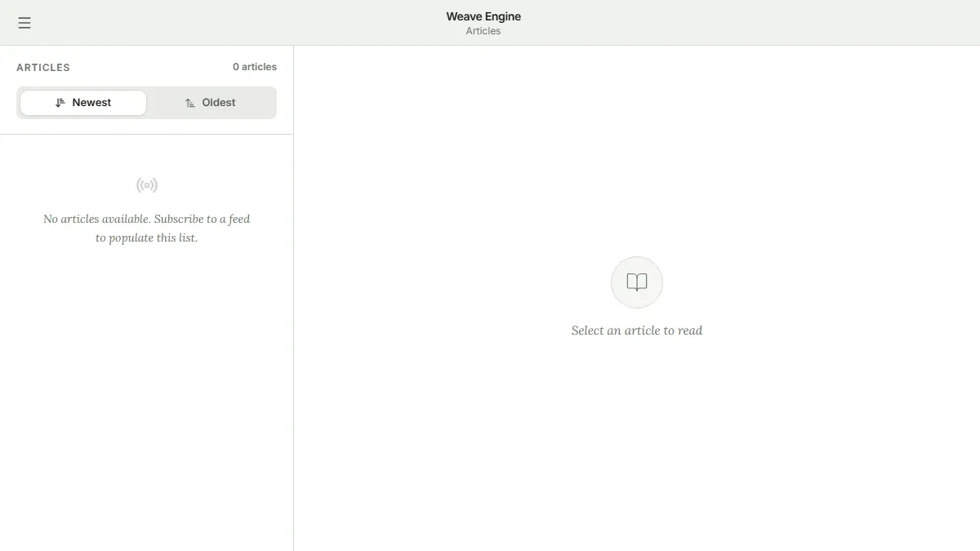
Task: Sort articles by Oldest
Action: point(210,103)
